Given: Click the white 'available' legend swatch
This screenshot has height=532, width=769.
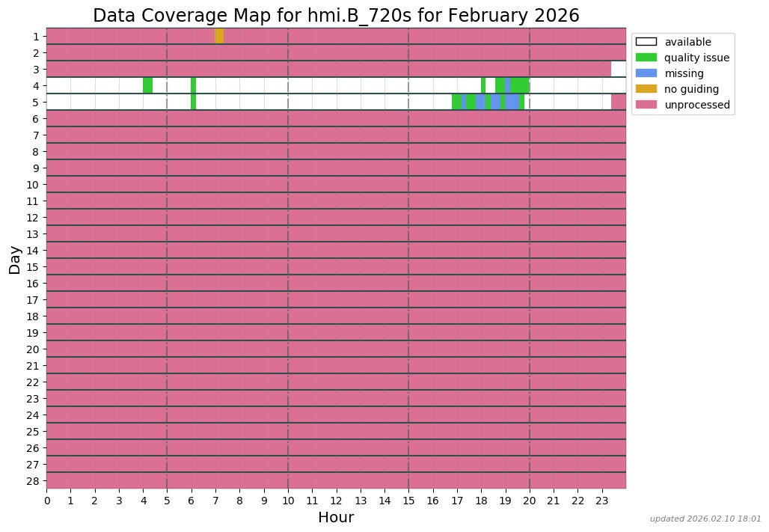Looking at the screenshot, I should coord(646,42).
